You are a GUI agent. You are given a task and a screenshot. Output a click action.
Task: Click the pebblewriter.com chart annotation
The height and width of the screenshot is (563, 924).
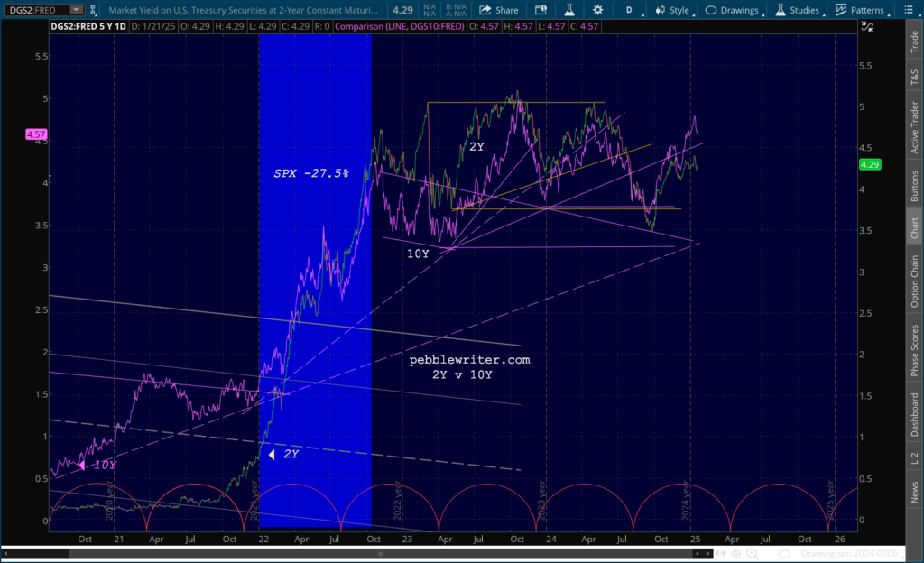pos(469,360)
